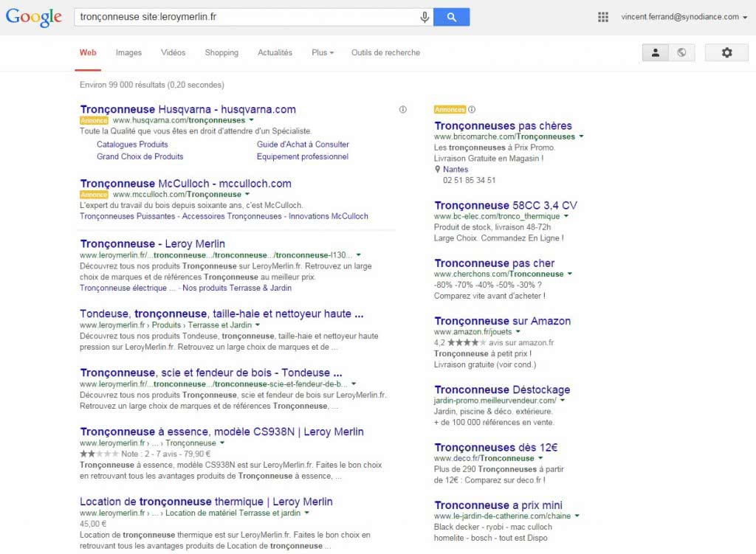Open the dropdown arrow after Terrasse et Jardin breadcrumb

pos(258,325)
